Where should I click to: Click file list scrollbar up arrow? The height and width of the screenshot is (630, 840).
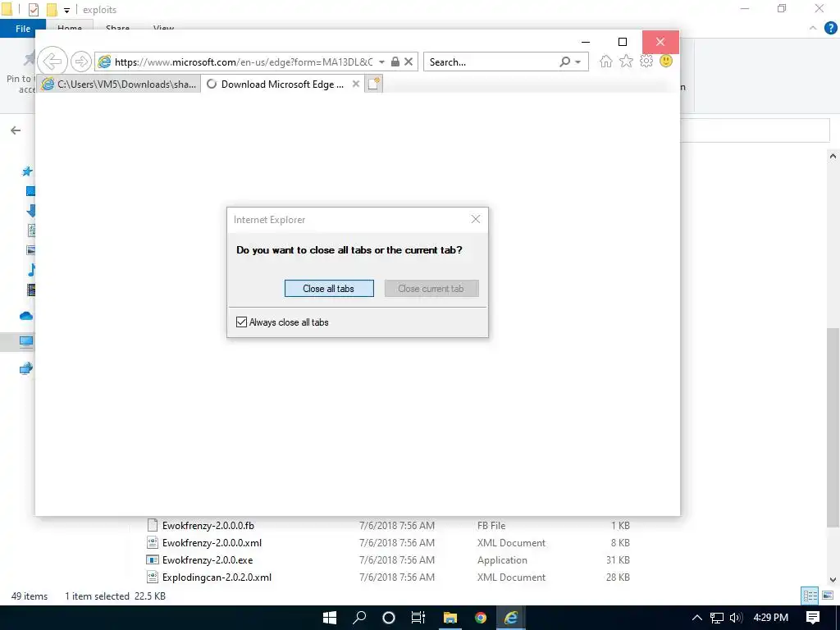click(833, 157)
